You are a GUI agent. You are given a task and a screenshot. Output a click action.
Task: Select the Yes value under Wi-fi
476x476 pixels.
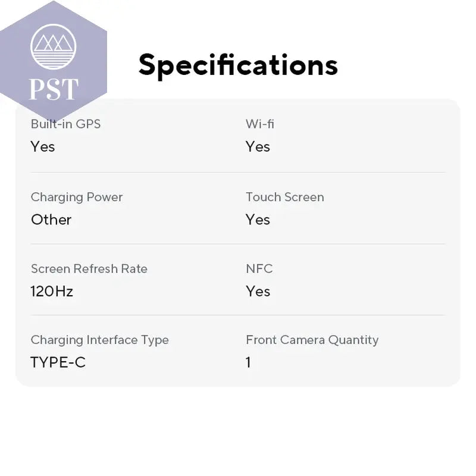tap(258, 146)
